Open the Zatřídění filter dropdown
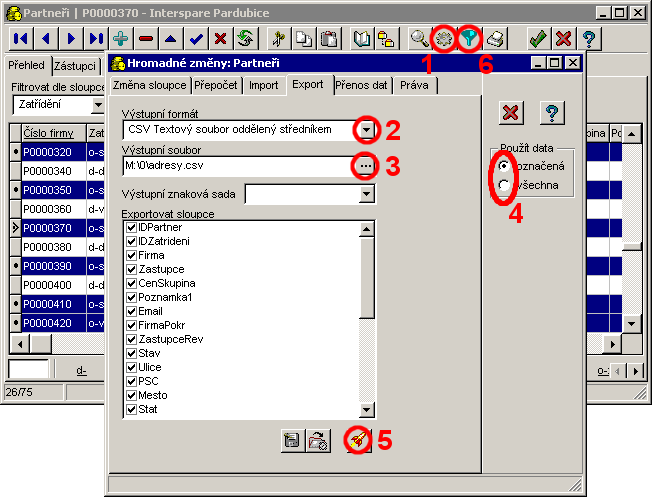 [99, 104]
